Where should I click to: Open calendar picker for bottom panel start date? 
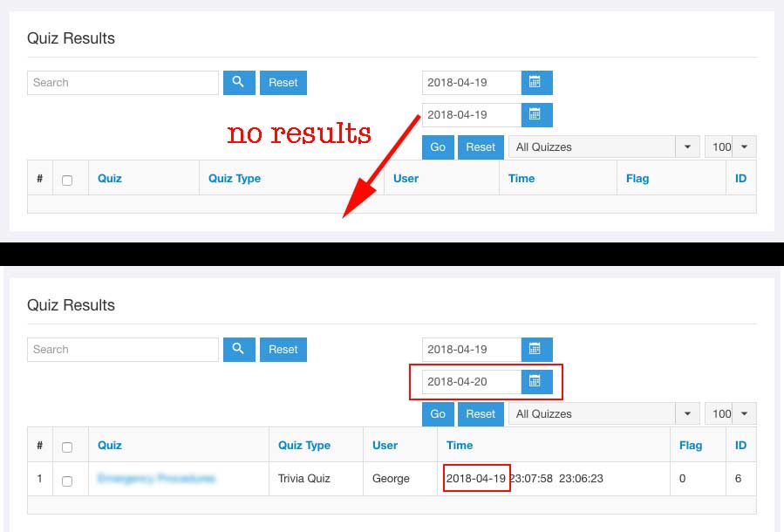[x=536, y=350]
